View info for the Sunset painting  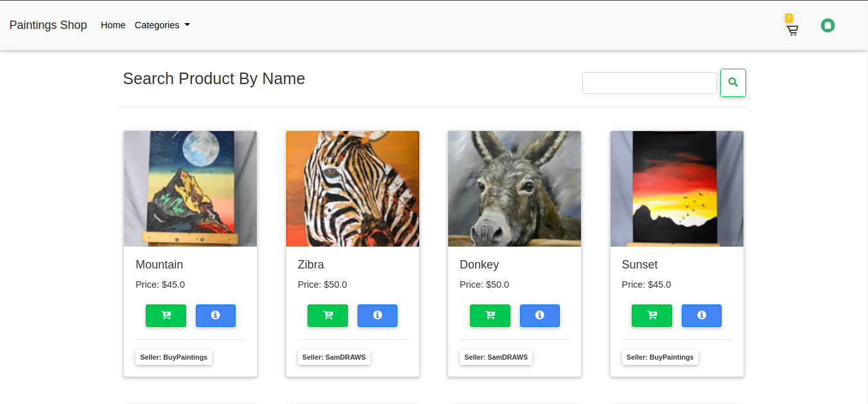click(702, 315)
